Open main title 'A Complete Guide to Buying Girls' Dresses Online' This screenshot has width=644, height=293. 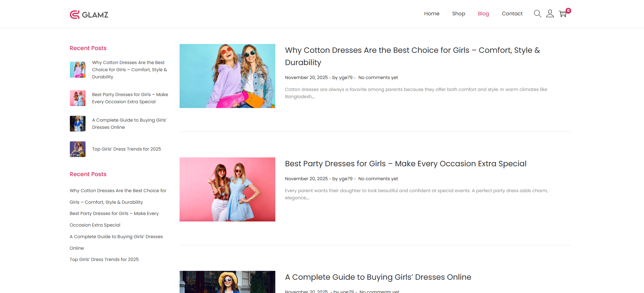tap(378, 277)
